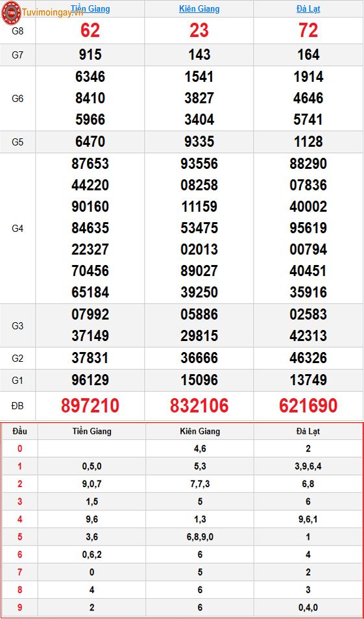The image size is (364, 619).
Task: Click G3 number 42313
Action: coord(308,336)
